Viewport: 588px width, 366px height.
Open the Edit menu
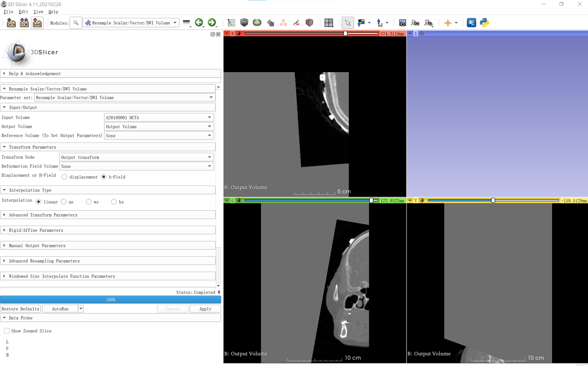point(23,12)
